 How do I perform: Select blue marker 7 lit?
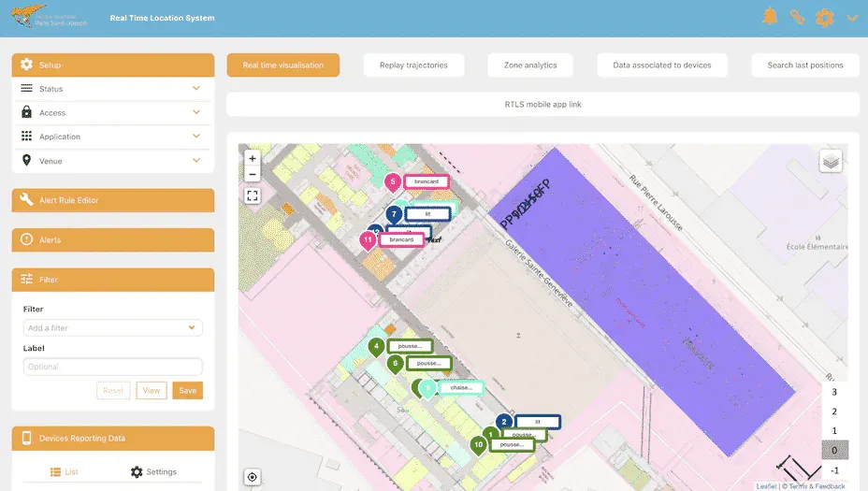pyautogui.click(x=394, y=214)
